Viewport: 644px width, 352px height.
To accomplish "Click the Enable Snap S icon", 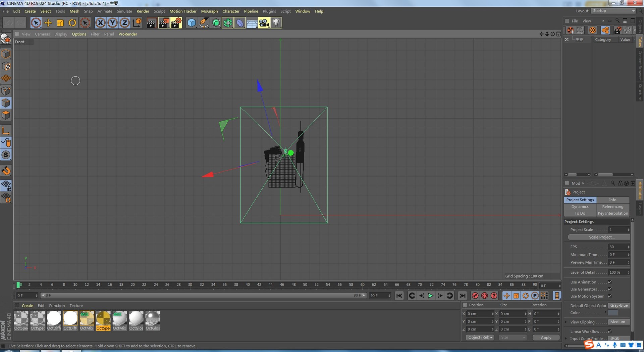I will [x=6, y=155].
